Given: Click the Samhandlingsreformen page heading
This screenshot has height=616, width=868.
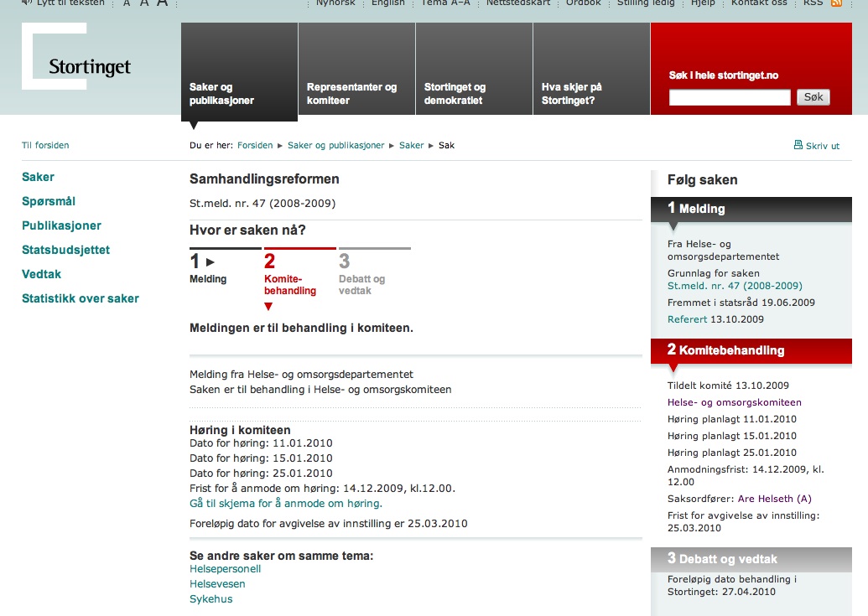Looking at the screenshot, I should [264, 179].
